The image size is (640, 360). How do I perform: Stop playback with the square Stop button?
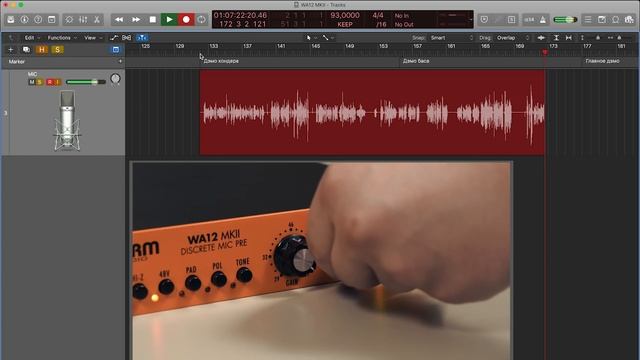[x=153, y=20]
